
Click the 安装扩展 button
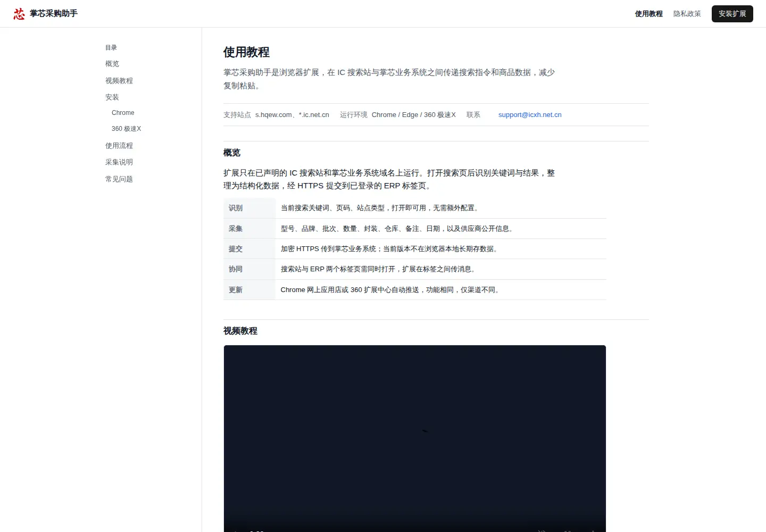[732, 14]
